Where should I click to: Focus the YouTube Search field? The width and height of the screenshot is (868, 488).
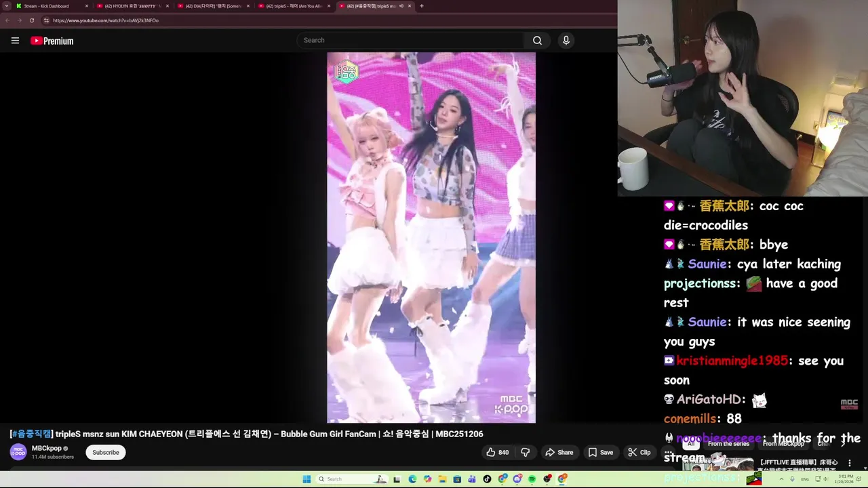pyautogui.click(x=410, y=40)
